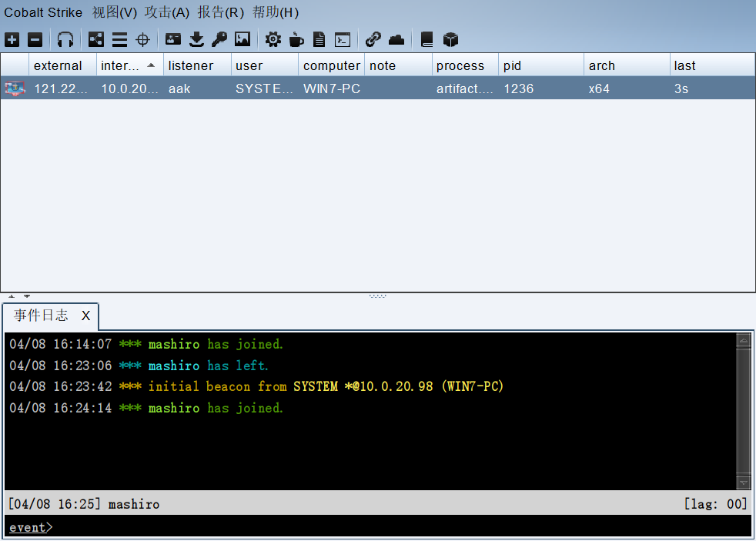Click the terminal scripted web delivery icon
Viewport: 756px width, 541px height.
coord(343,39)
